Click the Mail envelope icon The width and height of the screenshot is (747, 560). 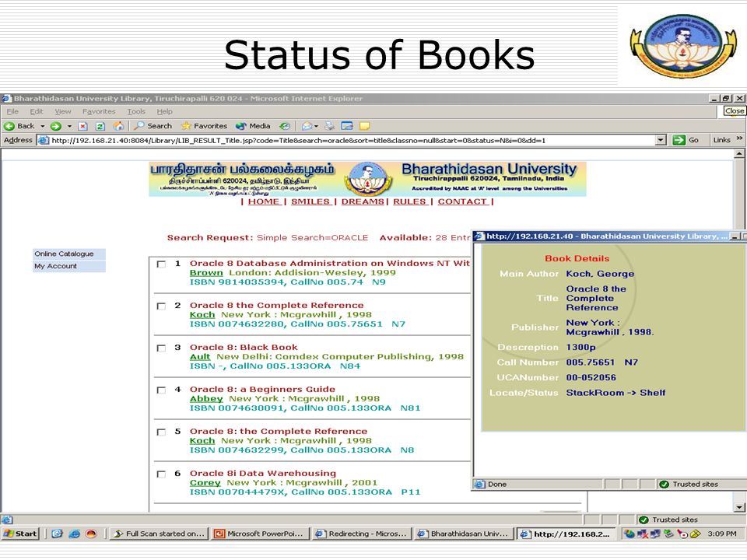(x=307, y=126)
